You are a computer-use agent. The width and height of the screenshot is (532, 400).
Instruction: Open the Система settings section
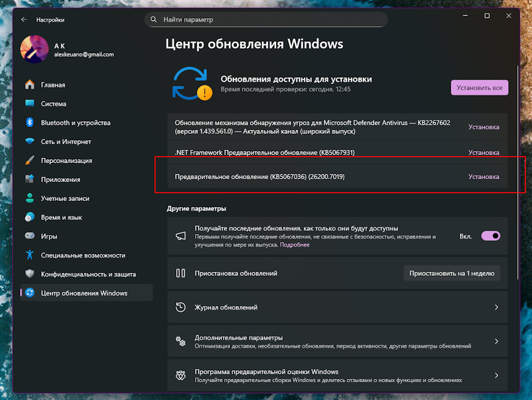point(54,104)
